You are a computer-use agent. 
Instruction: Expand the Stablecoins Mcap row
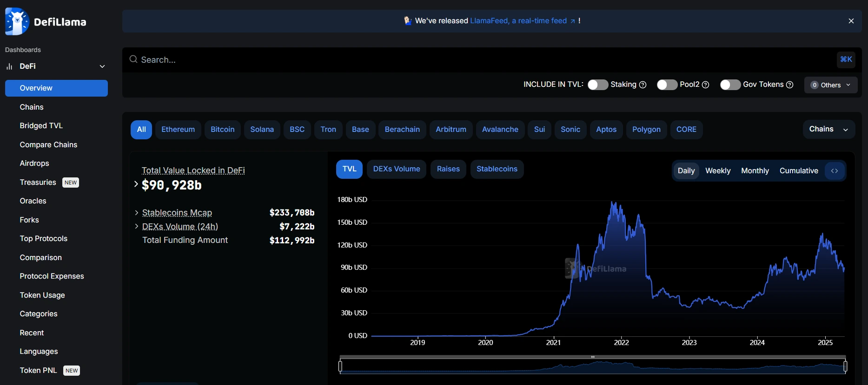136,213
